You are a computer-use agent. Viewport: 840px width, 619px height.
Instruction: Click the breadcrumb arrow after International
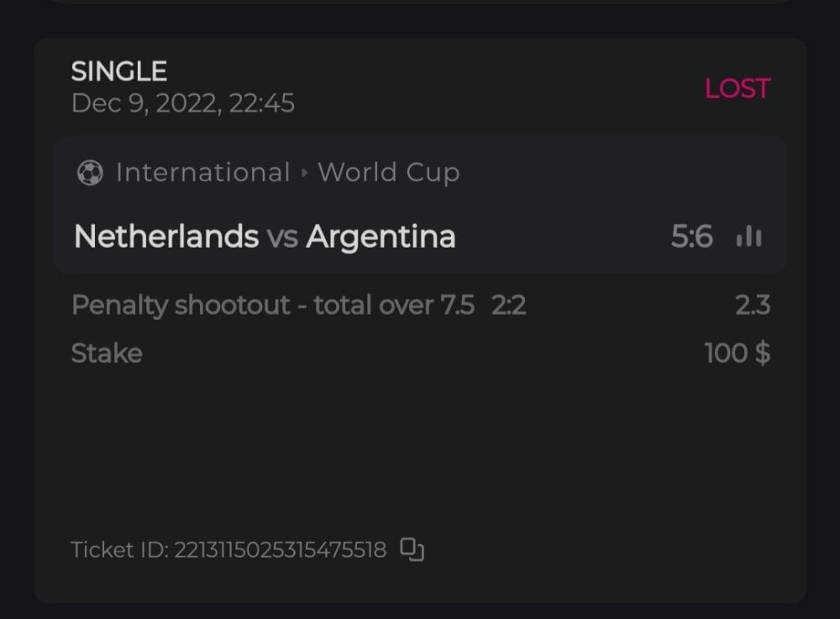click(x=304, y=173)
